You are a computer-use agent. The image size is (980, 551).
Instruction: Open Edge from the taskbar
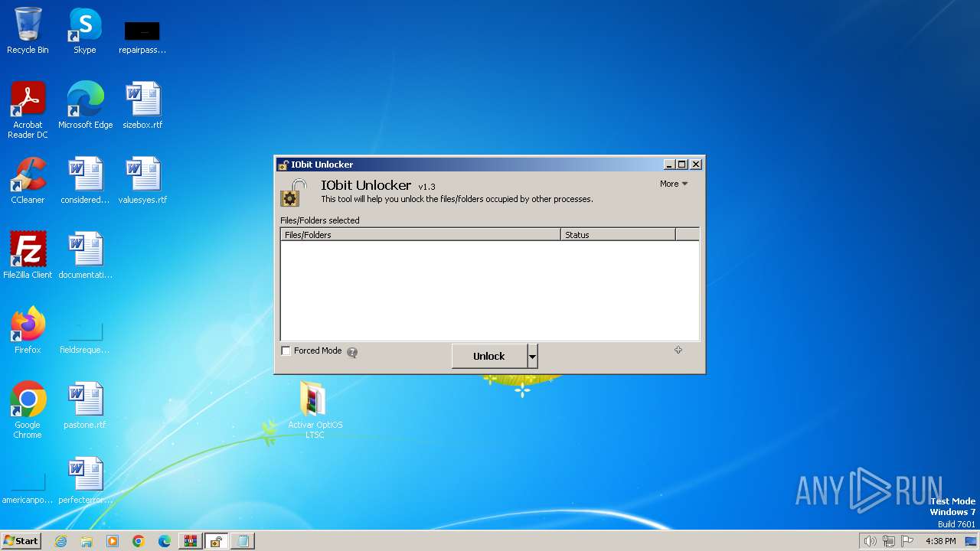pyautogui.click(x=165, y=541)
